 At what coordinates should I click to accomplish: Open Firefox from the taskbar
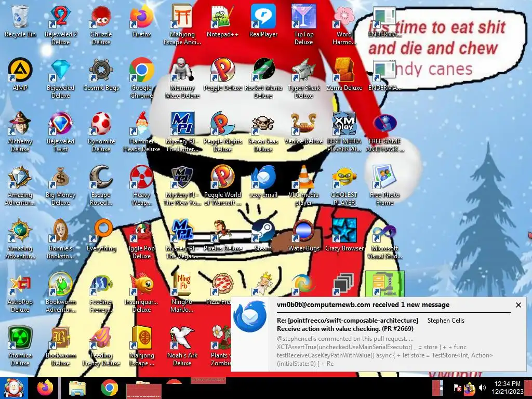[45, 388]
